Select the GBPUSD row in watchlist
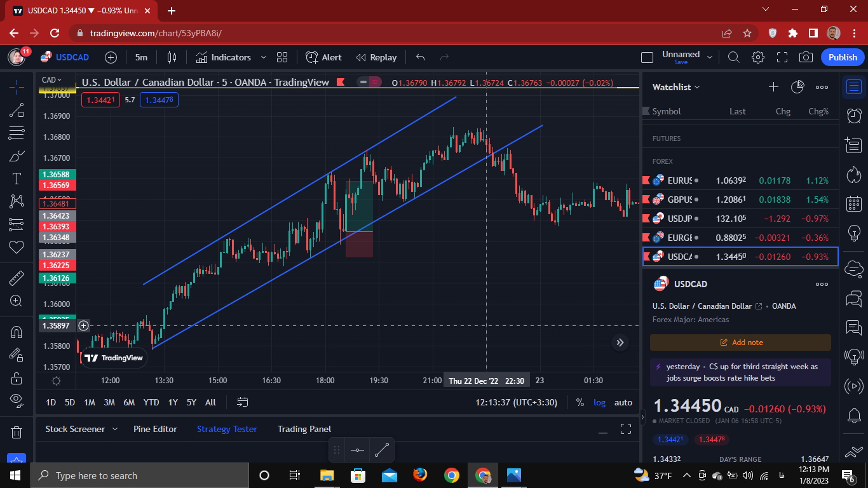Image resolution: width=868 pixels, height=488 pixels. pos(740,200)
